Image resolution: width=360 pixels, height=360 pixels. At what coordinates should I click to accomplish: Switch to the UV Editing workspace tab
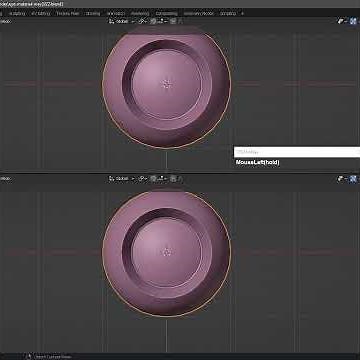tap(41, 14)
